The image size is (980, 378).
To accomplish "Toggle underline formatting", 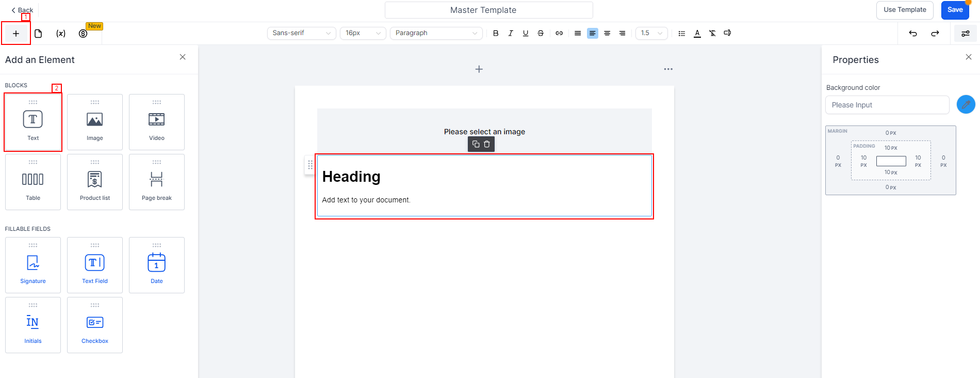I will (526, 33).
